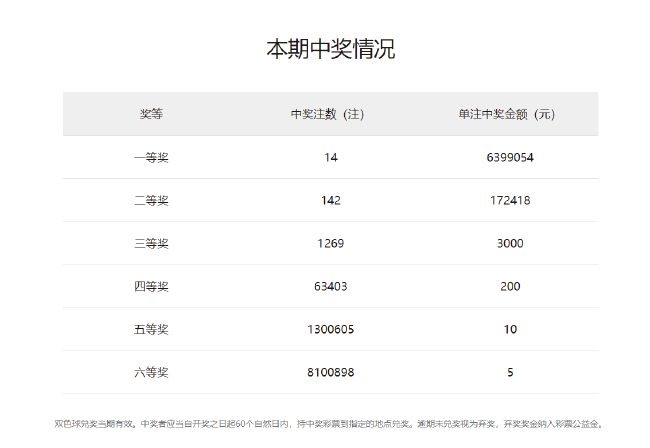Click second prize amount 172418
Image resolution: width=650 pixels, height=448 pixels.
click(510, 201)
